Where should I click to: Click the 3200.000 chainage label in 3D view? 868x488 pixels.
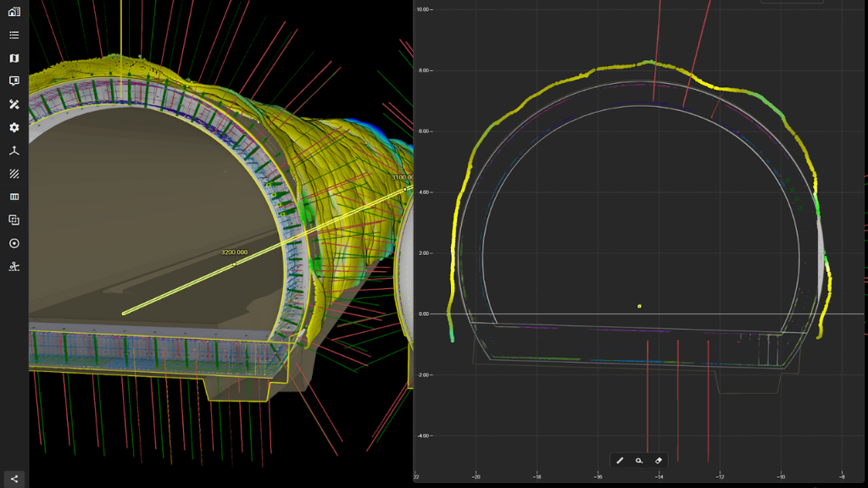pyautogui.click(x=234, y=252)
